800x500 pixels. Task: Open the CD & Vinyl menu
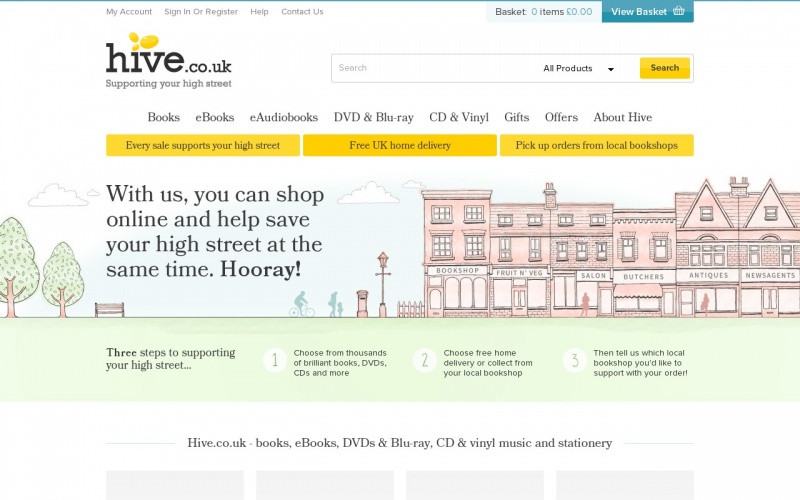click(459, 117)
